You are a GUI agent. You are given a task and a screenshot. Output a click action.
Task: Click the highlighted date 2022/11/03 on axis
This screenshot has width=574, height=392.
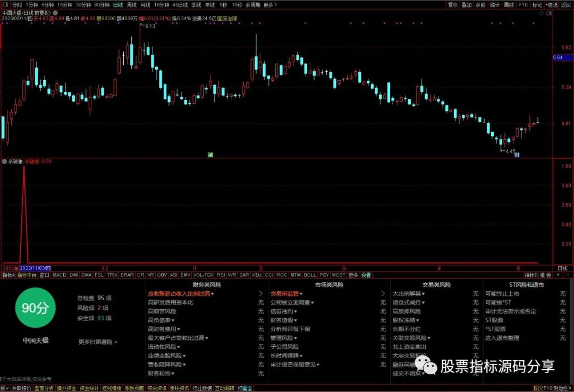[x=36, y=268]
